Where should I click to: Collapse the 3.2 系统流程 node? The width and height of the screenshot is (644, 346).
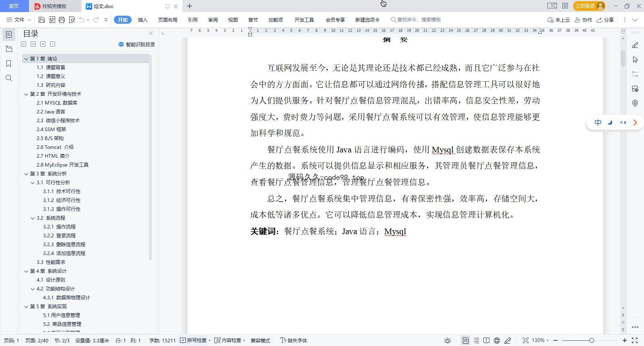tap(33, 218)
